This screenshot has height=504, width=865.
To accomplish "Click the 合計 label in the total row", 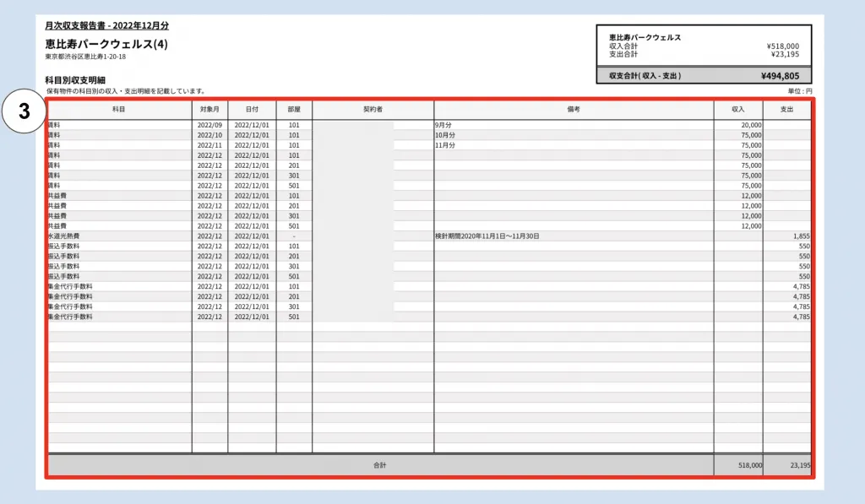I will coord(380,465).
